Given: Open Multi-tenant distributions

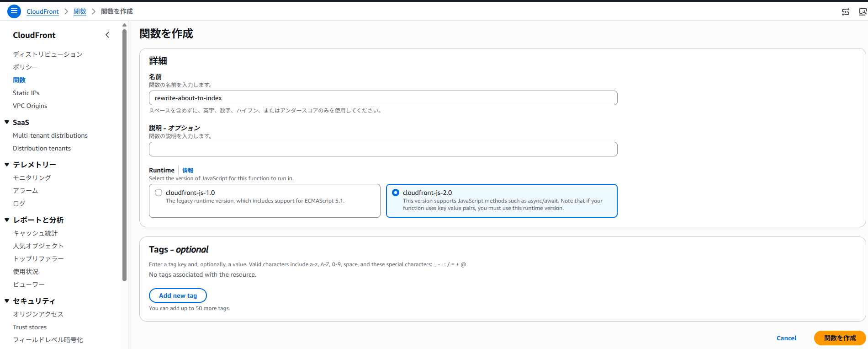Looking at the screenshot, I should point(50,135).
